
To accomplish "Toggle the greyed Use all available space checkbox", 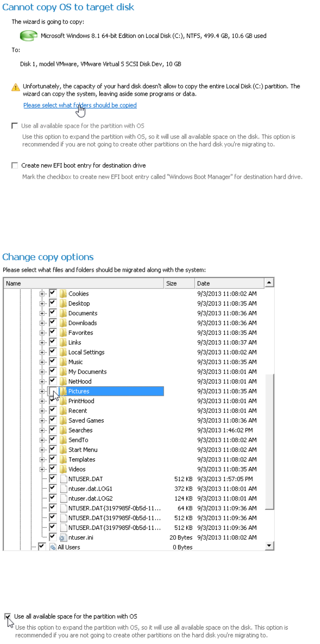I will pyautogui.click(x=15, y=126).
